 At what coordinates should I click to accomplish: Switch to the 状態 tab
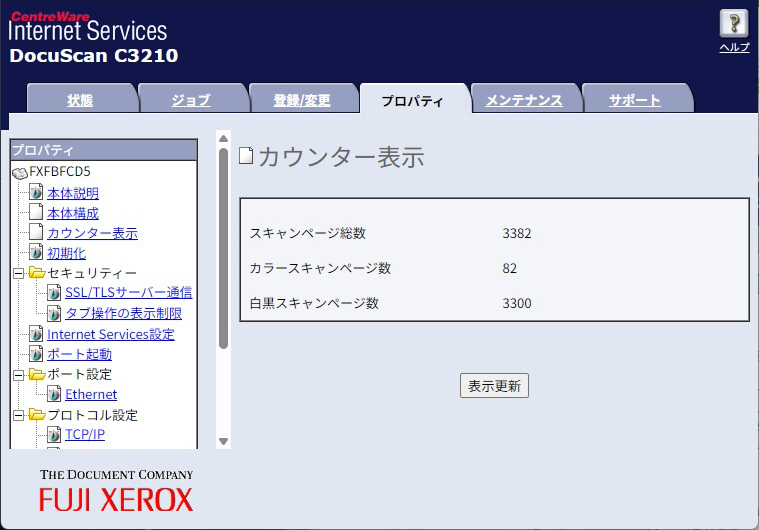point(80,100)
